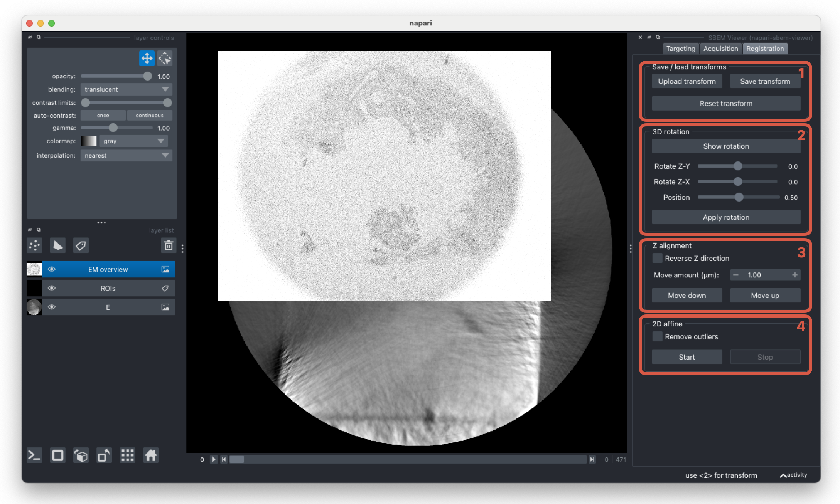Viewport: 840px width, 504px height.
Task: Decrease move amount with minus button
Action: click(x=735, y=275)
